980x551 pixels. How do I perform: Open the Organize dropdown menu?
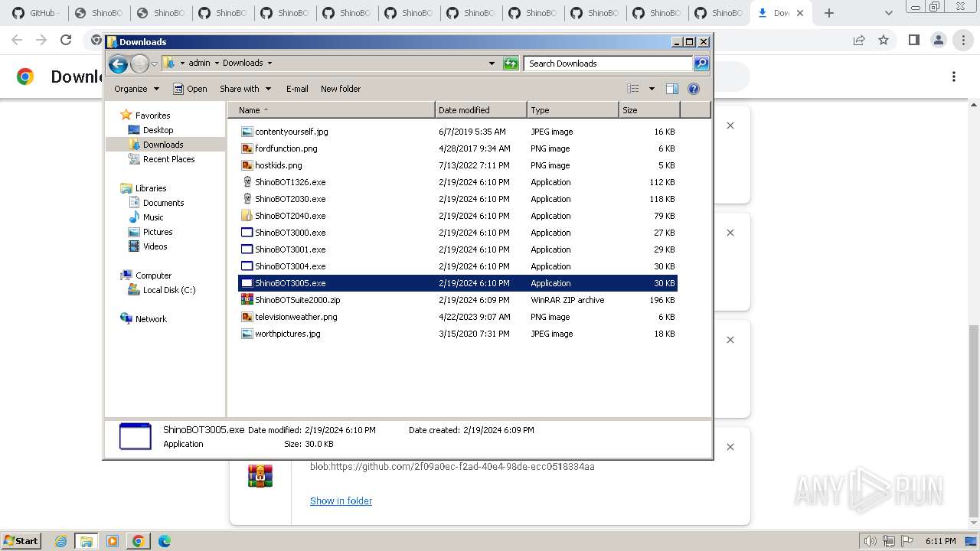click(136, 89)
